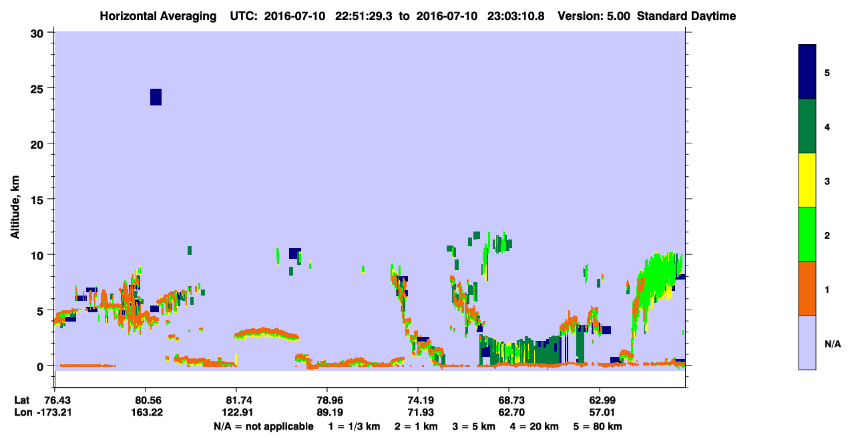Click the large bright green cloud near 8 km

click(658, 277)
